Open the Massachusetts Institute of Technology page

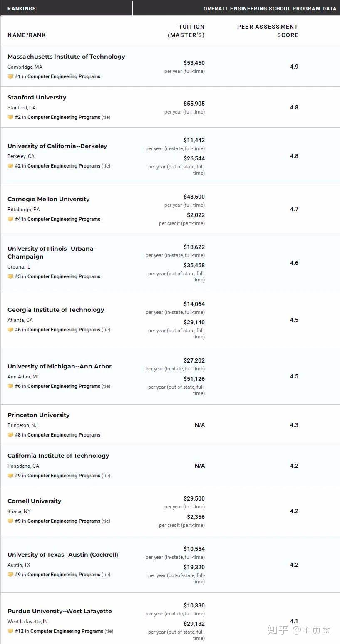[x=66, y=57]
